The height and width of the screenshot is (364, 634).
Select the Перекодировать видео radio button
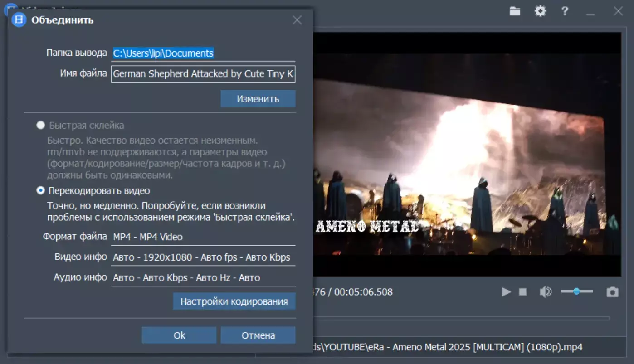click(x=41, y=191)
